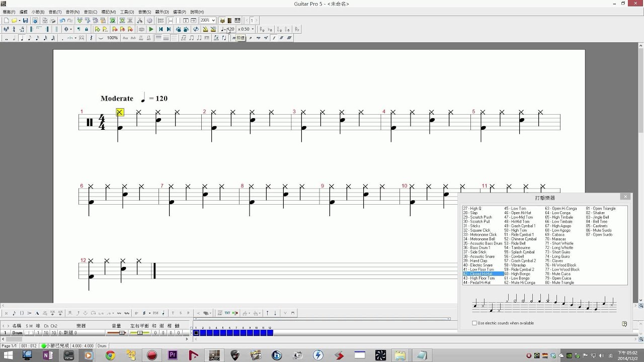This screenshot has height=362, width=644.
Task: Click the tempo 120 button
Action: click(227, 29)
